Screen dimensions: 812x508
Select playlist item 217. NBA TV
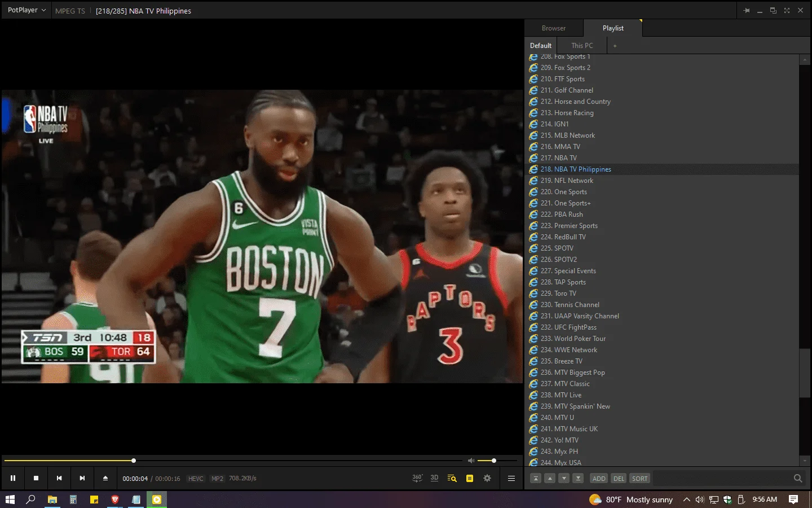coord(663,158)
